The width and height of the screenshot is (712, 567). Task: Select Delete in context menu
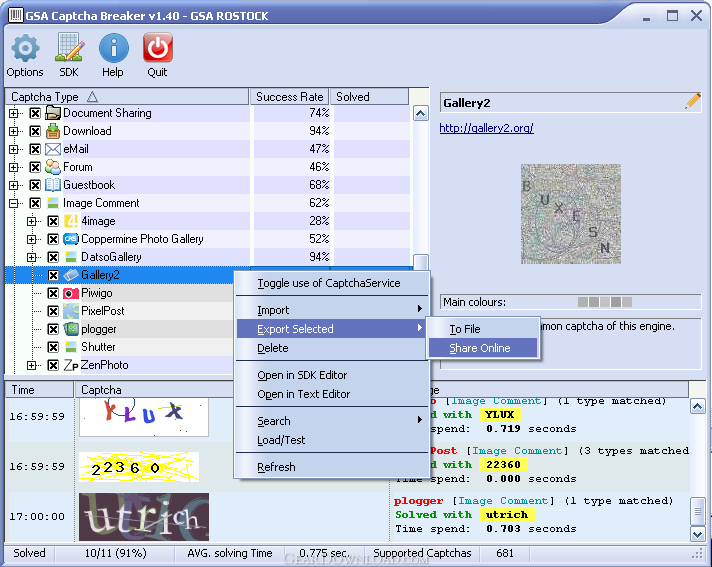pyautogui.click(x=331, y=348)
